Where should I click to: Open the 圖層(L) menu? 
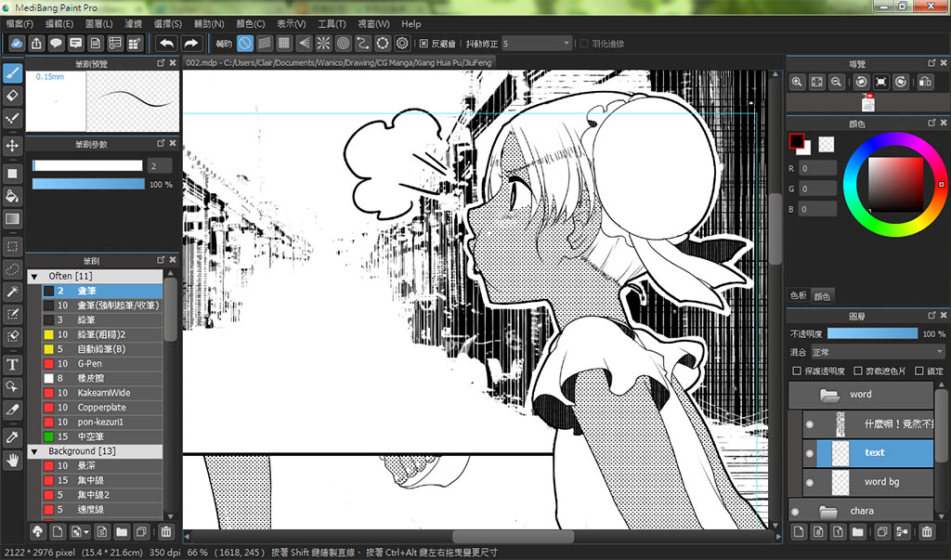click(x=98, y=23)
